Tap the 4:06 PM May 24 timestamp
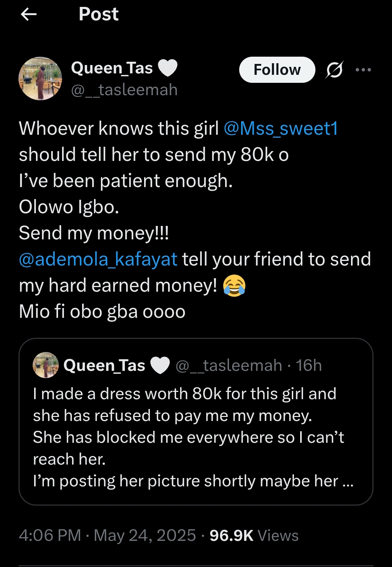 click(107, 535)
